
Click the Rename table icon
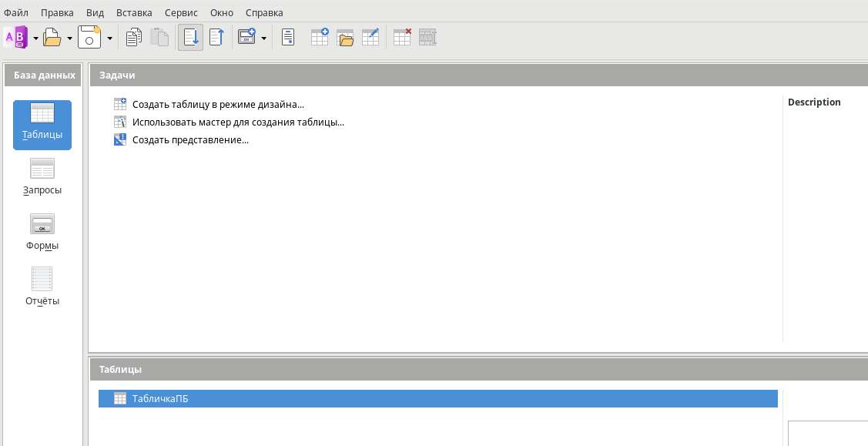click(427, 38)
